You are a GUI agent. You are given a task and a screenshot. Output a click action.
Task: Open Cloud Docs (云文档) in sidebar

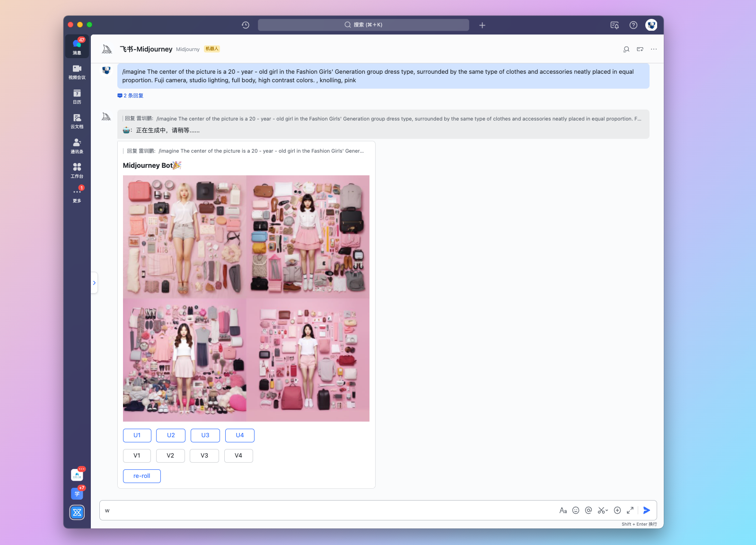(x=77, y=121)
